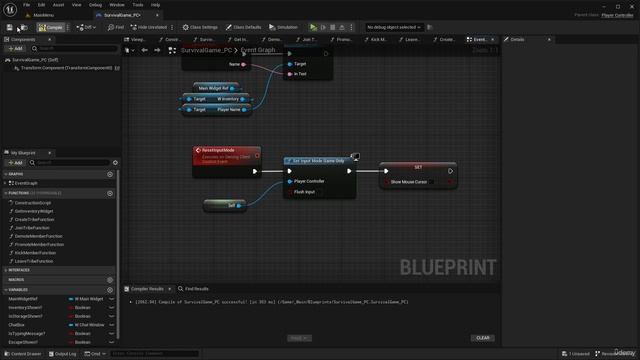The height and width of the screenshot is (360, 640).
Task: Close the Event Graph tab
Action: tap(493, 40)
